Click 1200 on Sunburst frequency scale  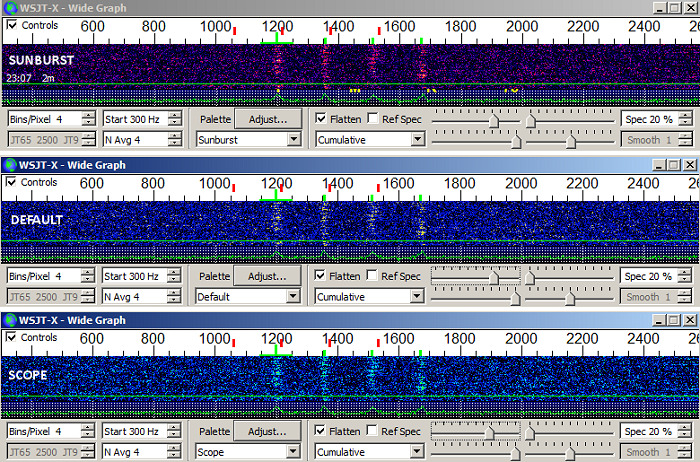[277, 26]
